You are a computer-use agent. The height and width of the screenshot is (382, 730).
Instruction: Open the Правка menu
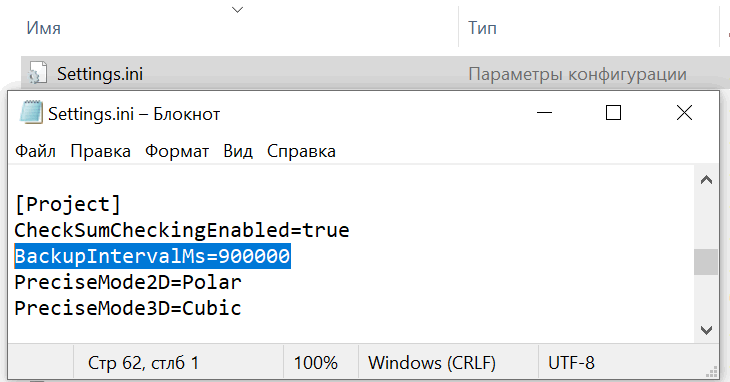coord(100,151)
